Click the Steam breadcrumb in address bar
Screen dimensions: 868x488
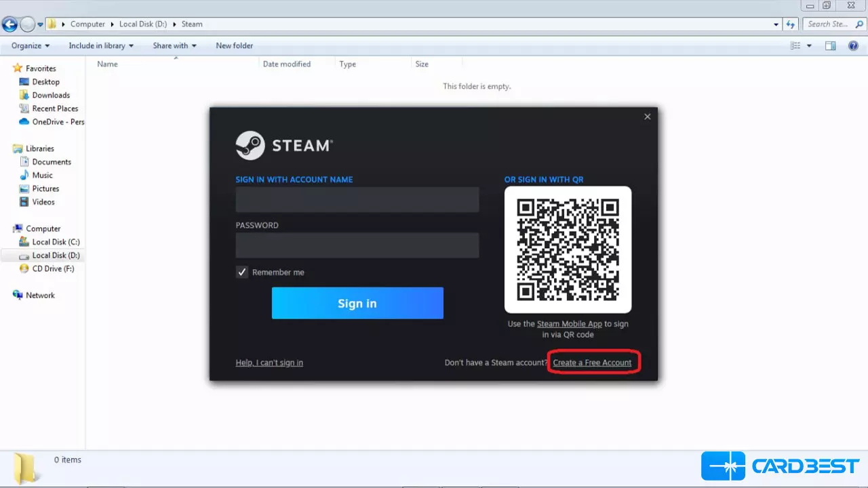192,24
